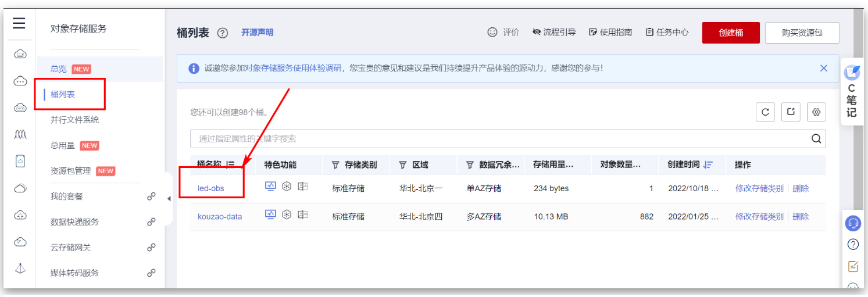The height and width of the screenshot is (297, 868).
Task: Click the link icon next to 我的套餐
Action: coord(151,196)
